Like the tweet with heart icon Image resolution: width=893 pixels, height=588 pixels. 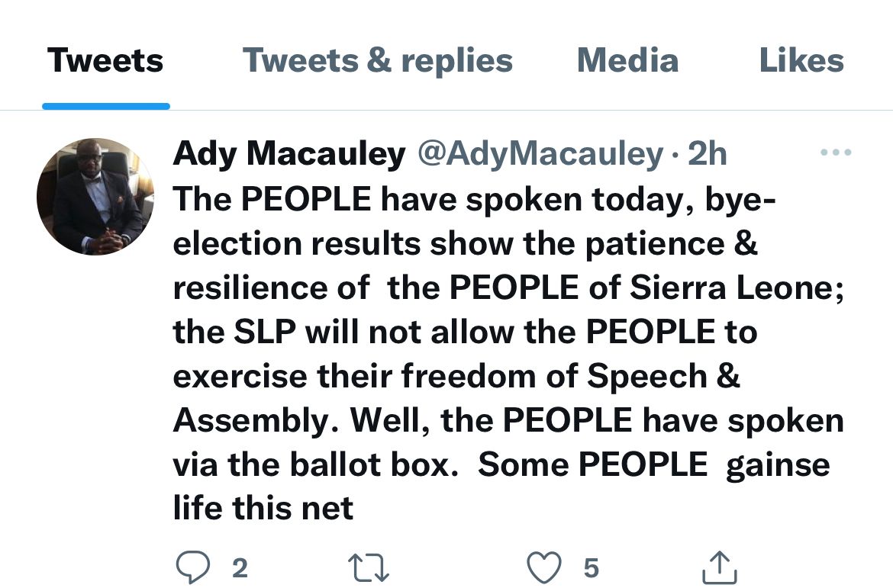(544, 567)
